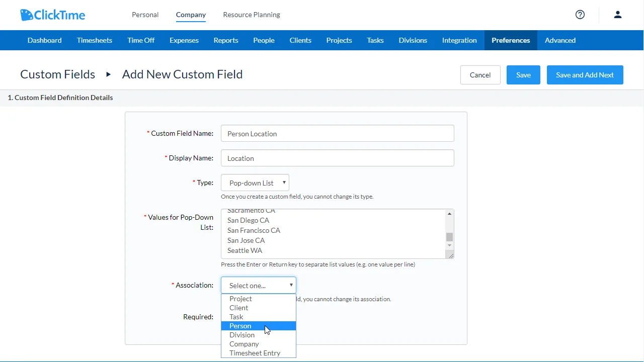Screen dimensions: 644x362
Task: Click the ClickTime logo
Action: [x=52, y=15]
